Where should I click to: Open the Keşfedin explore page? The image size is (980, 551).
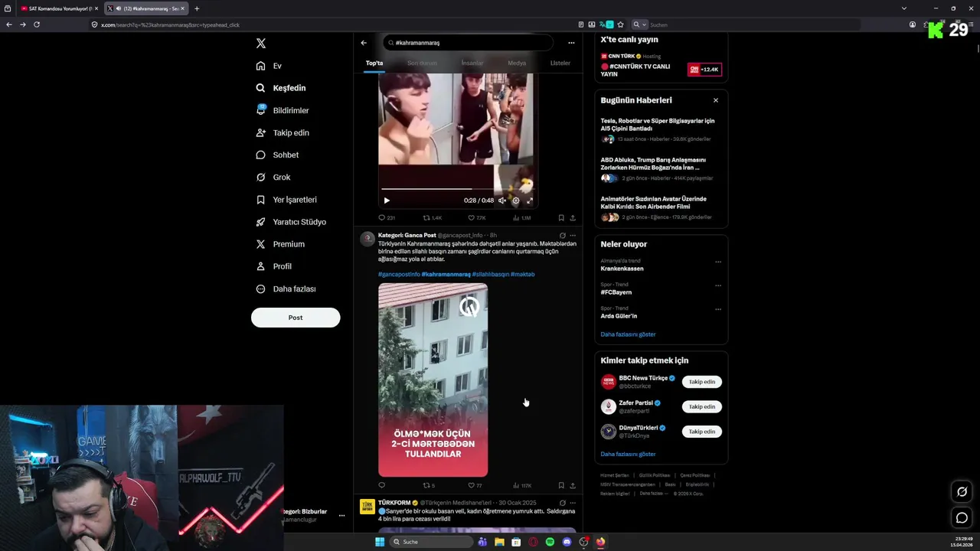281,88
